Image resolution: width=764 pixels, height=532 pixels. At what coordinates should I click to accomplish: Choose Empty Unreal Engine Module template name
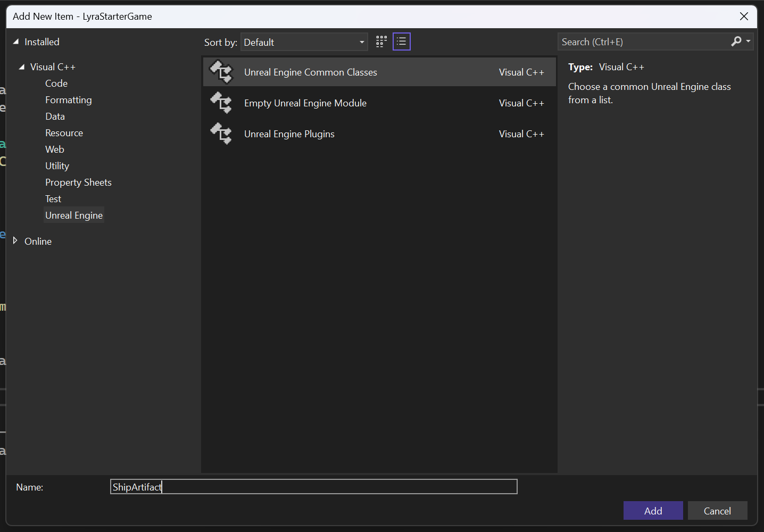[305, 103]
